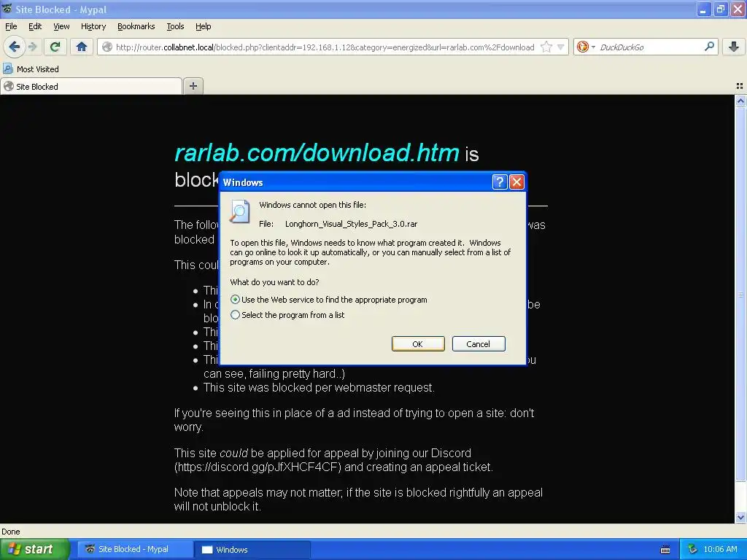This screenshot has width=747, height=560.
Task: Open the History menu
Action: [93, 27]
